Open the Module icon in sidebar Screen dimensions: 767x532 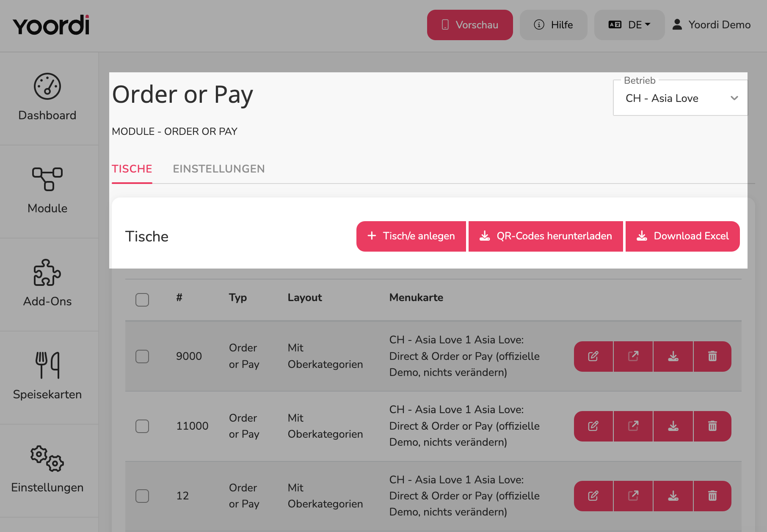(47, 179)
